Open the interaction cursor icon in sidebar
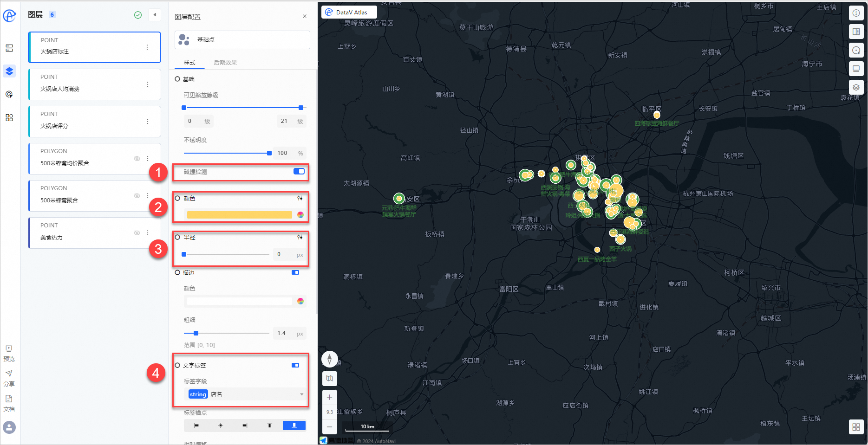The width and height of the screenshot is (868, 445). (x=9, y=94)
